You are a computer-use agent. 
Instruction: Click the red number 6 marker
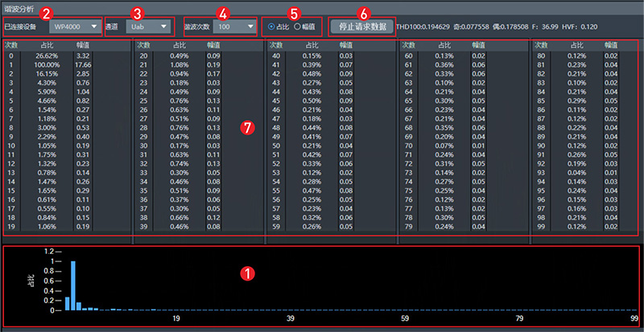pyautogui.click(x=363, y=11)
